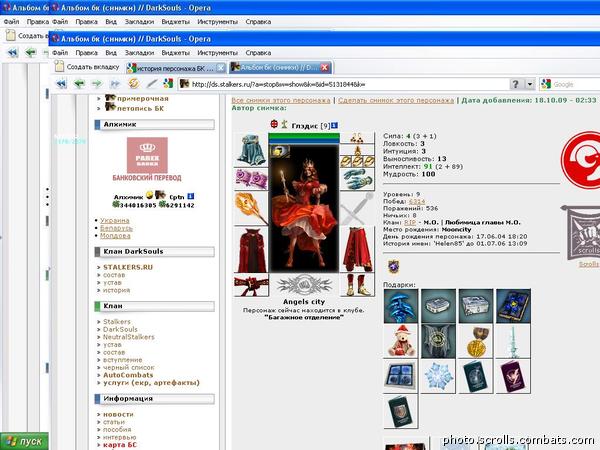The width and height of the screenshot is (600, 450).
Task: Open the red robe armor item
Action: coord(251,250)
